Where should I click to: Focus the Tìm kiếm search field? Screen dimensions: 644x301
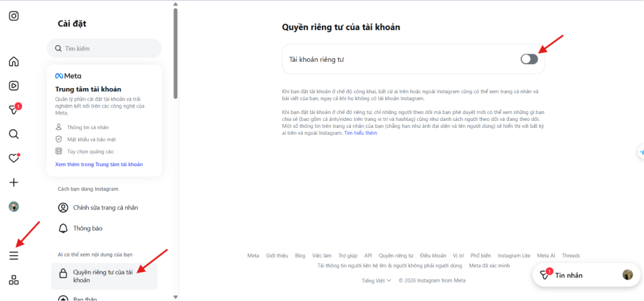(104, 48)
